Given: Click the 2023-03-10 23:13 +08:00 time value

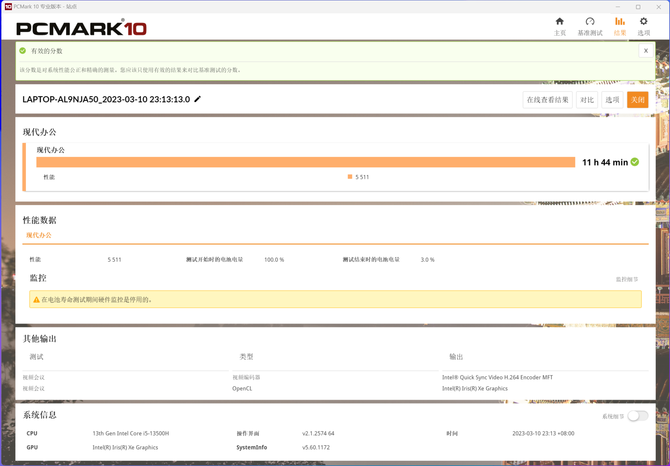Looking at the screenshot, I should (543, 433).
